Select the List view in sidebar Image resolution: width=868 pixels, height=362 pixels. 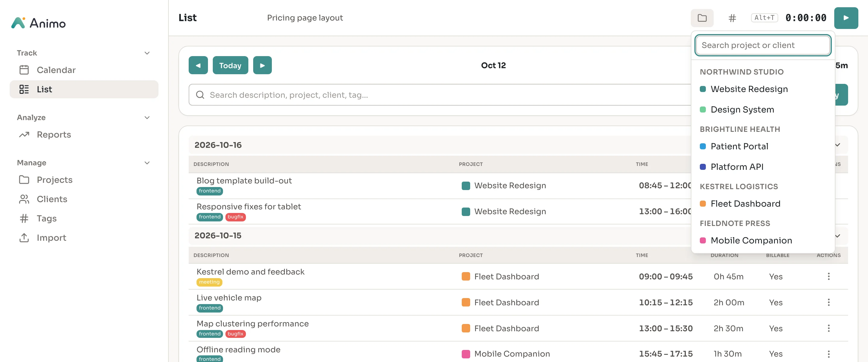pyautogui.click(x=84, y=89)
